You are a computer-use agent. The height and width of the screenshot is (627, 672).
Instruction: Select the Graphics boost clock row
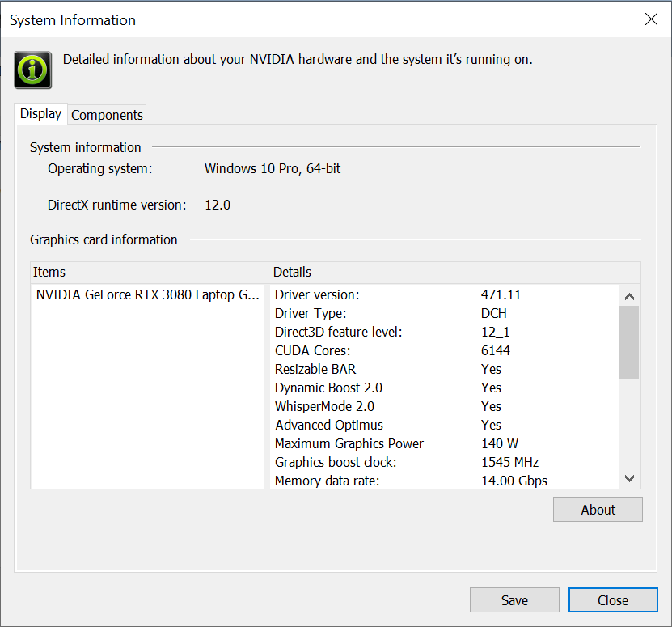(x=445, y=462)
